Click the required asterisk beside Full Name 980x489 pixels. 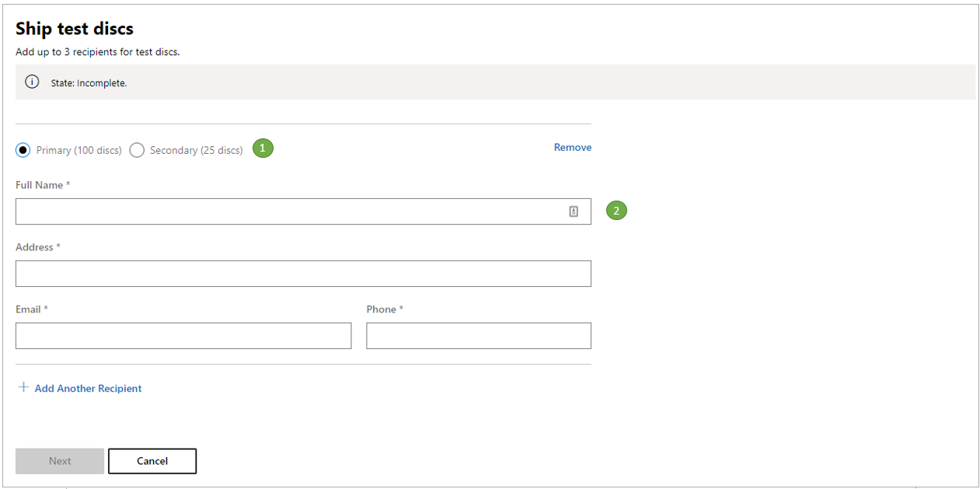tap(69, 184)
